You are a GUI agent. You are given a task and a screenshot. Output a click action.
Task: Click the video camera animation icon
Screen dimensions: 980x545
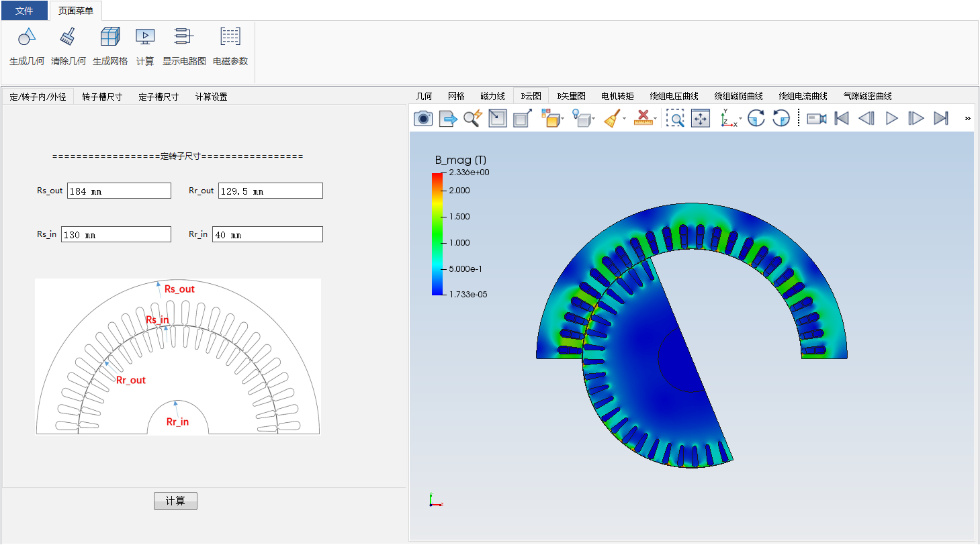coord(816,119)
